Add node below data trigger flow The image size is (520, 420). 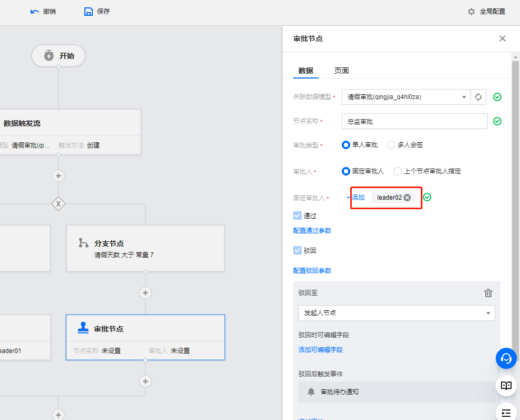tap(59, 175)
